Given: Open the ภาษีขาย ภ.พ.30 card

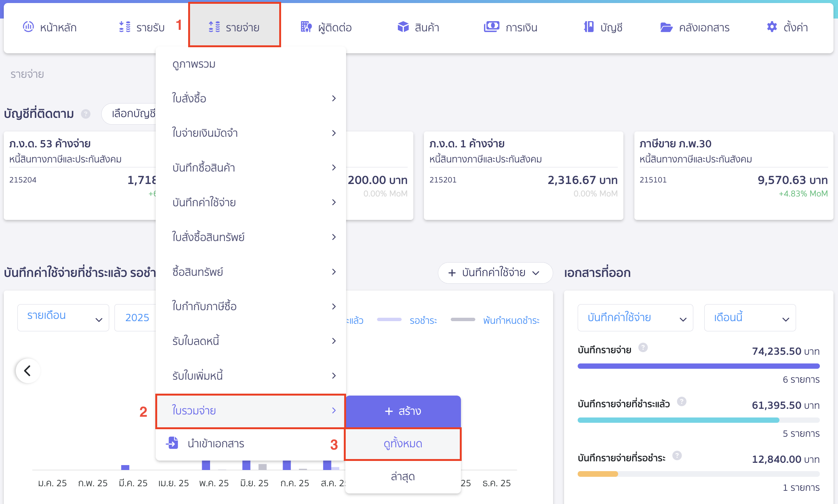Looking at the screenshot, I should coord(733,175).
